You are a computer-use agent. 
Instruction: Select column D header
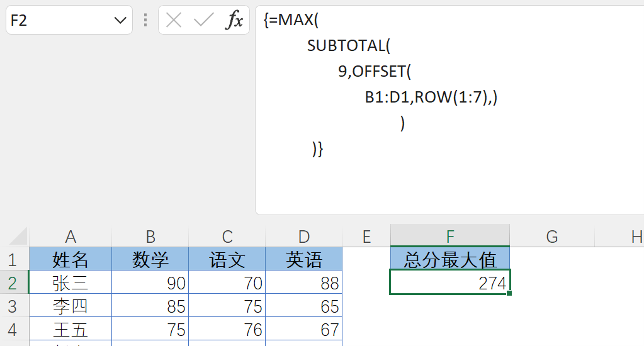coord(304,237)
